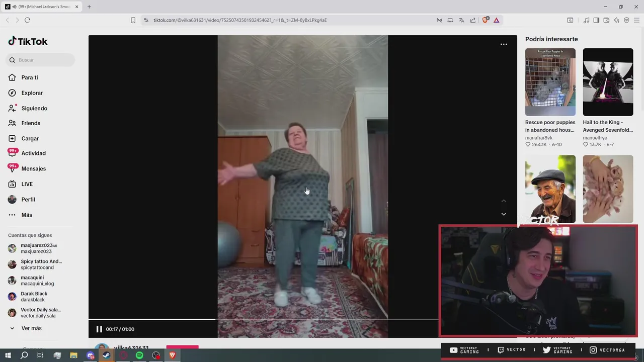
Task: Click the share page icon in the address bar
Action: coord(473,20)
